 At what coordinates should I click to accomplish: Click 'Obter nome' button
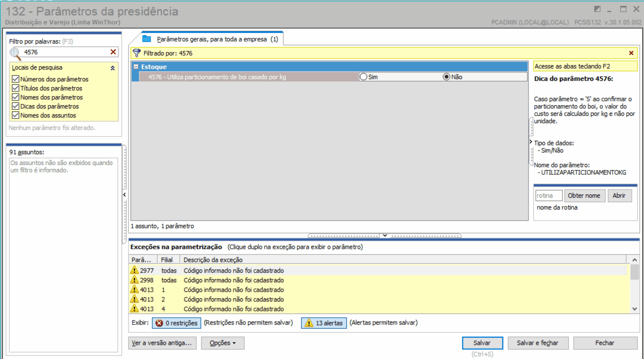[x=584, y=196]
